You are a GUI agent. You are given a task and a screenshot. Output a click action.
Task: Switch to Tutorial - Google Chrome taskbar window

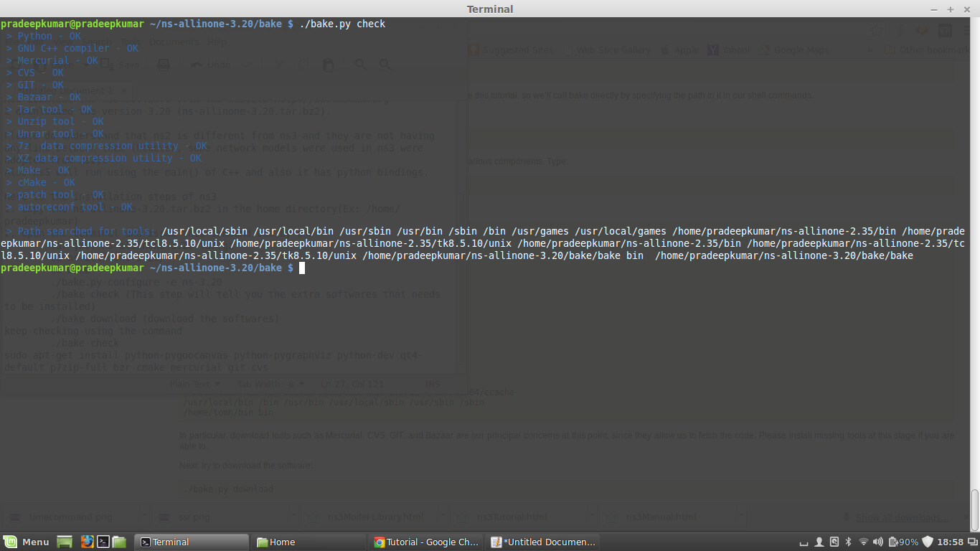pos(427,542)
